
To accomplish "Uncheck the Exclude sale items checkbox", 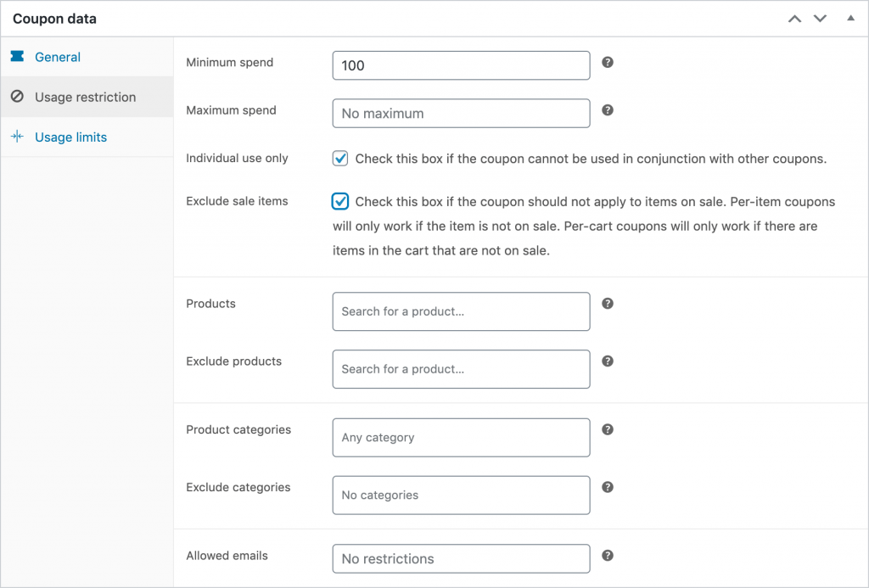I will pyautogui.click(x=340, y=201).
